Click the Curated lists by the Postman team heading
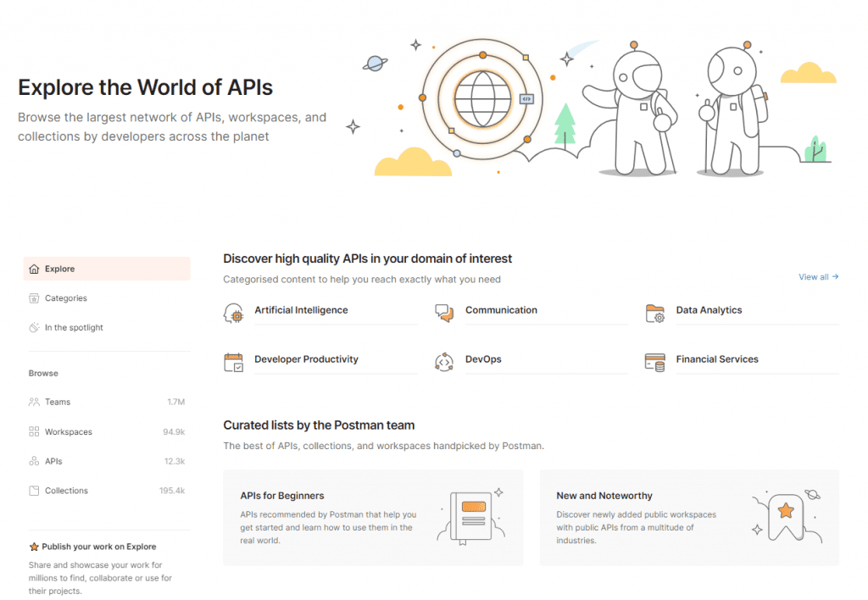868x600 pixels. (x=319, y=425)
